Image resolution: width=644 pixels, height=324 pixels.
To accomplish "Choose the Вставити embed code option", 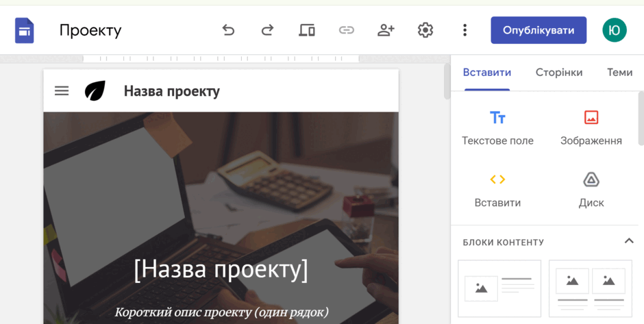I will (x=498, y=190).
